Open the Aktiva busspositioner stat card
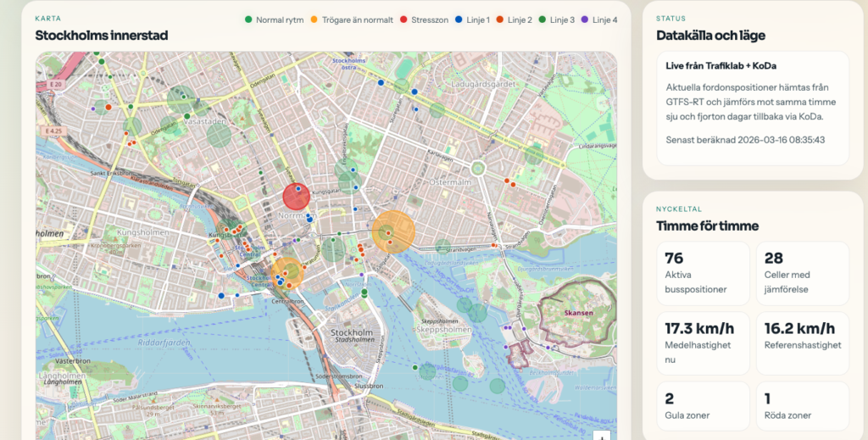 (x=703, y=273)
